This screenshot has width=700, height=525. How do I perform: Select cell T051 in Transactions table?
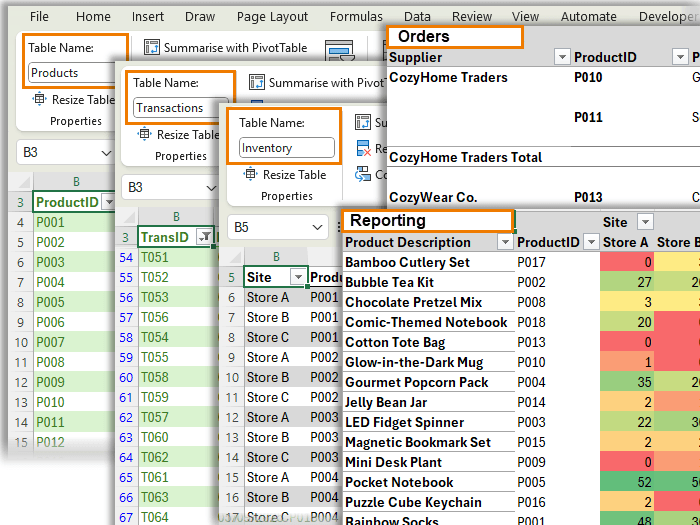[178, 257]
